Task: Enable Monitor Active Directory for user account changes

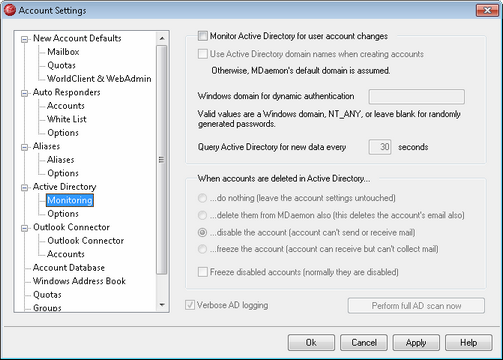Action: (202, 36)
